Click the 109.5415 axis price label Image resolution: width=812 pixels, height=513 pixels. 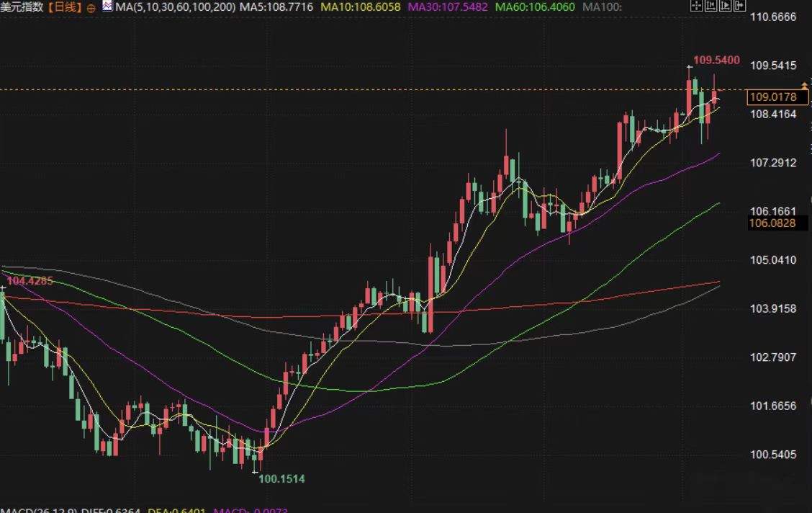coord(773,66)
